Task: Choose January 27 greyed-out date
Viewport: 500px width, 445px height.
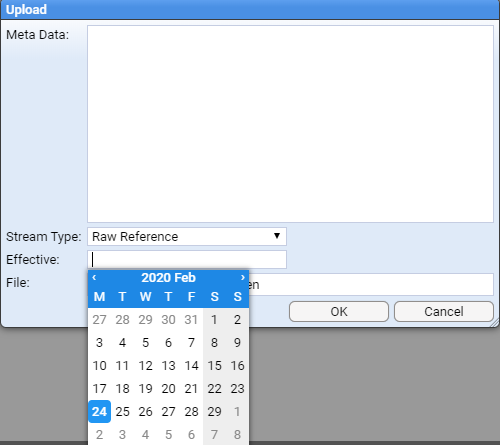Action: tap(99, 320)
